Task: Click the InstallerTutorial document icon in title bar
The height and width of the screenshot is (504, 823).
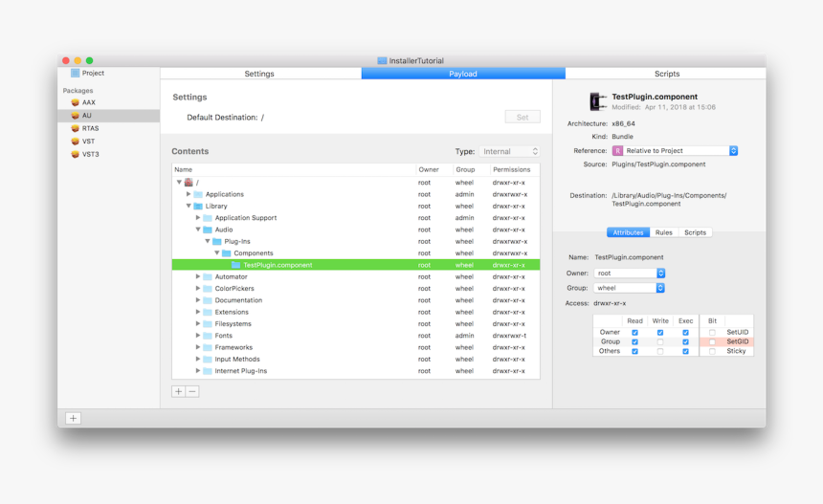Action: (382, 61)
